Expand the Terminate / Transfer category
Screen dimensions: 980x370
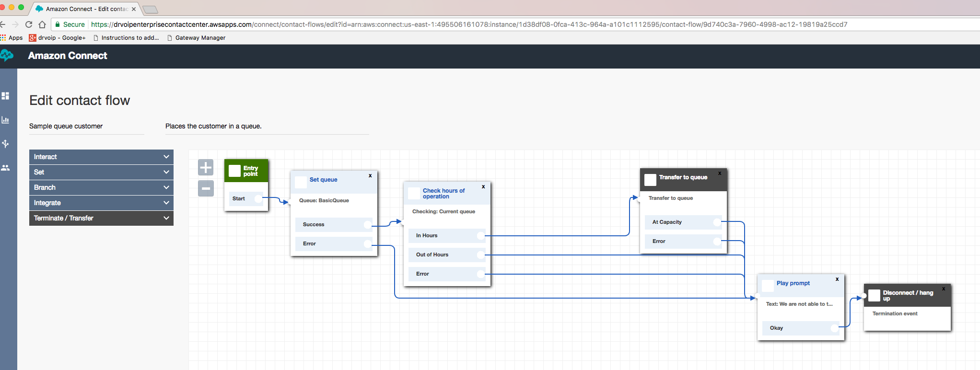pos(101,218)
